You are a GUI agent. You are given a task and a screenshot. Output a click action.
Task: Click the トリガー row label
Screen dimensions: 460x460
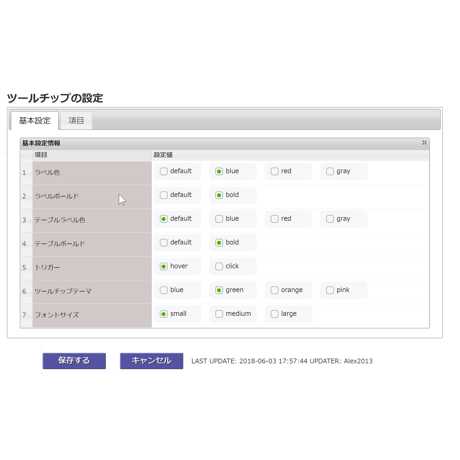(x=47, y=267)
